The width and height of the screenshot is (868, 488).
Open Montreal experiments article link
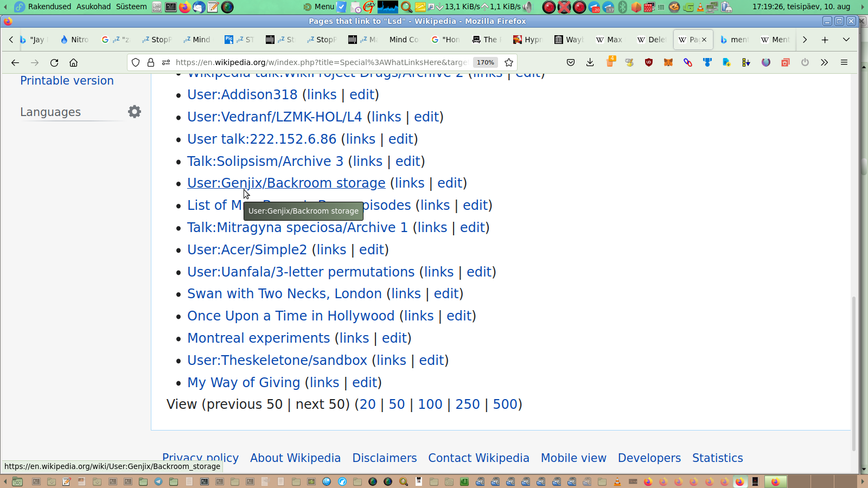259,338
